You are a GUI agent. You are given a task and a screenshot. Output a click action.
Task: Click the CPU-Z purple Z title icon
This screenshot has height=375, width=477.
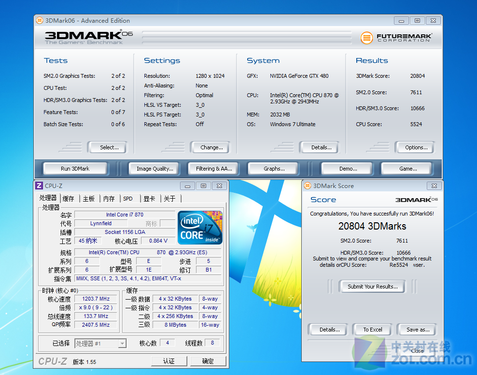point(39,186)
